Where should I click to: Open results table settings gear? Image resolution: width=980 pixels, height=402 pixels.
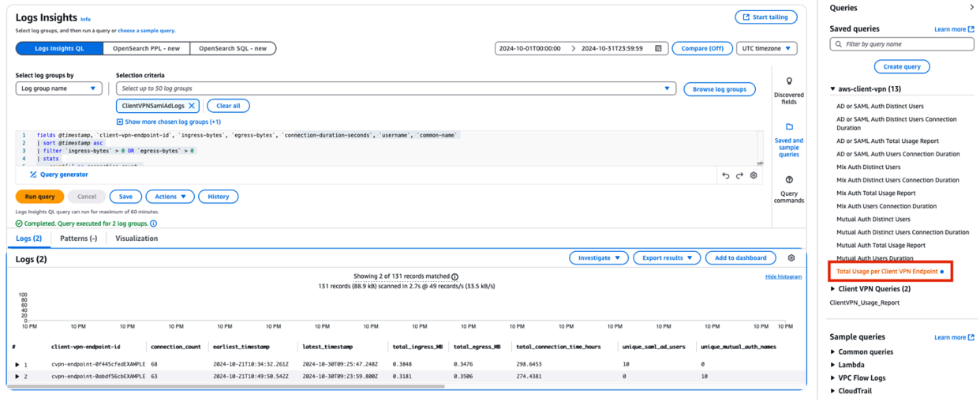(x=791, y=258)
